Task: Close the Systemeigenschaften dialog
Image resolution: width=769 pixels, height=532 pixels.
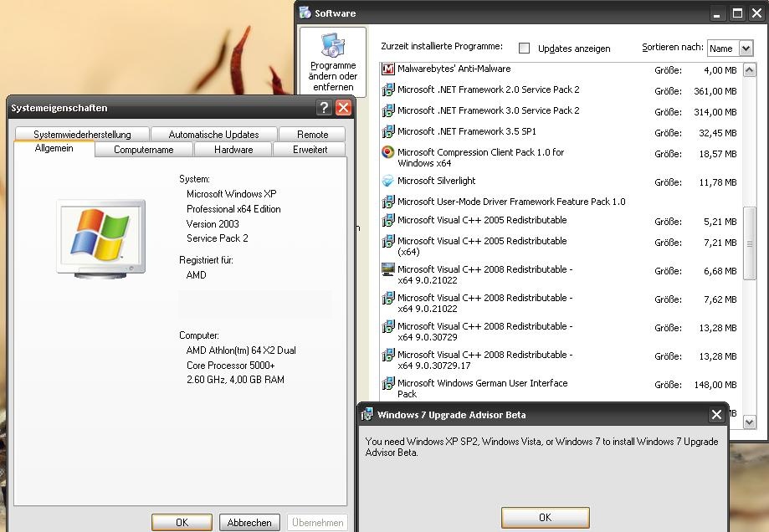Action: 343,107
